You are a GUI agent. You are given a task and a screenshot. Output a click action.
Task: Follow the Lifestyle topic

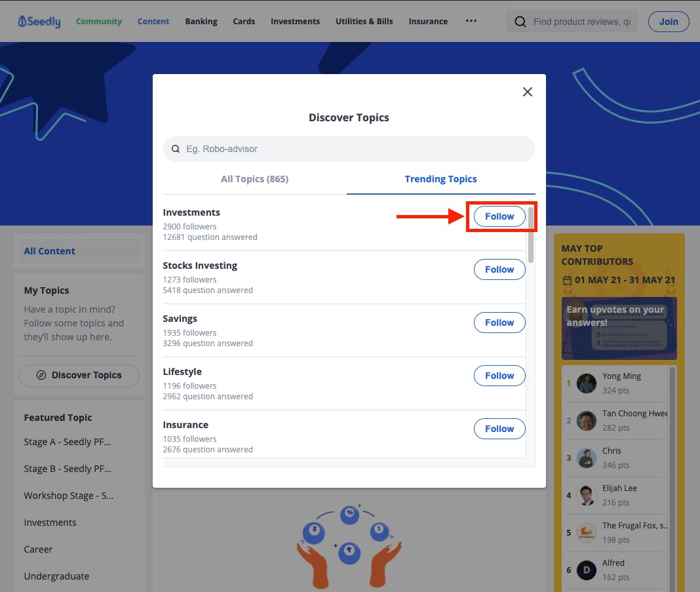point(499,376)
